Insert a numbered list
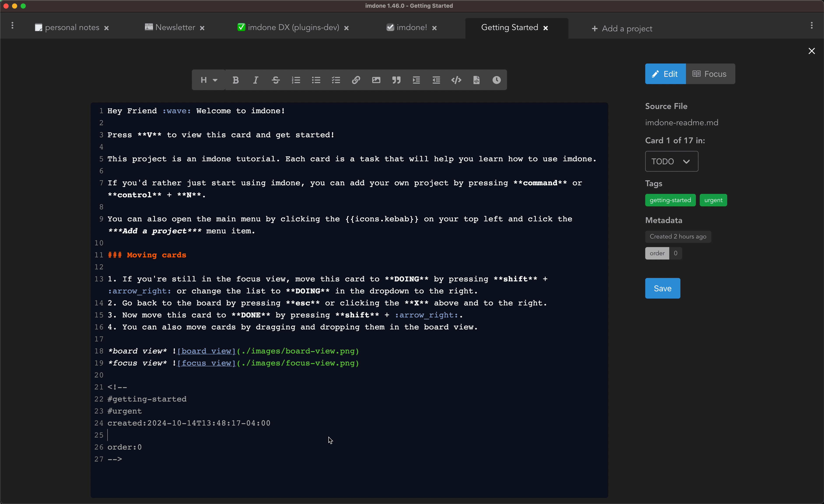This screenshot has width=824, height=504. 296,80
